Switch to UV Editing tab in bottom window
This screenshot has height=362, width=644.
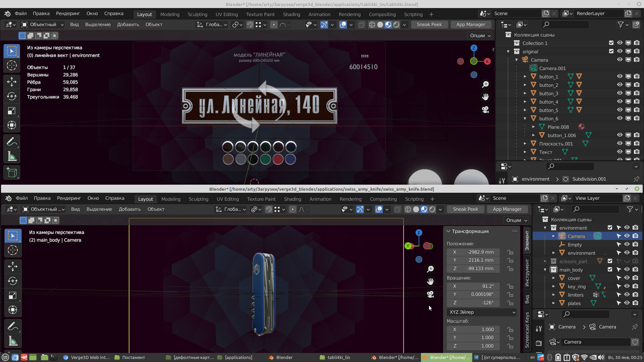point(228,199)
